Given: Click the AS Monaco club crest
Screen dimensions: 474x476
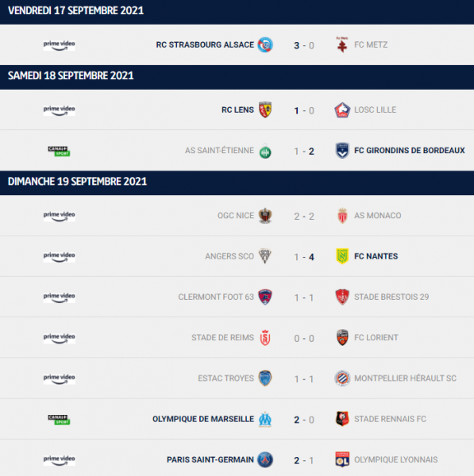Looking at the screenshot, I should click(342, 216).
